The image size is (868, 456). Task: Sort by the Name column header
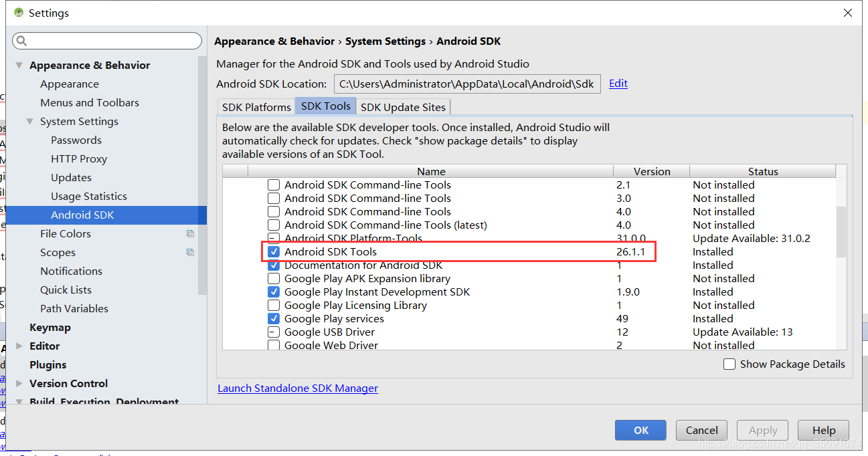(432, 171)
